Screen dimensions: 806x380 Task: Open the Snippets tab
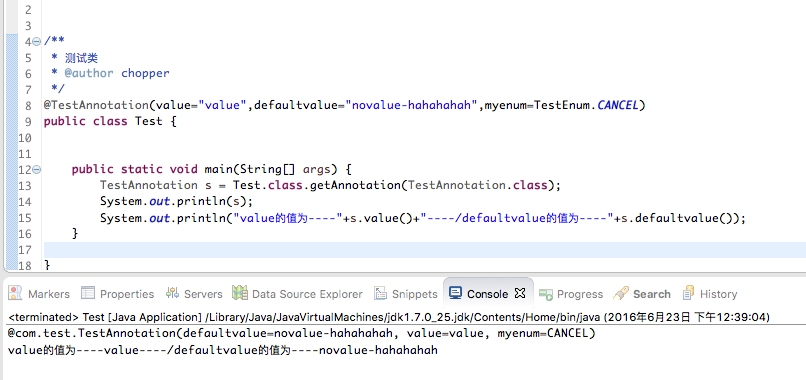click(x=406, y=294)
